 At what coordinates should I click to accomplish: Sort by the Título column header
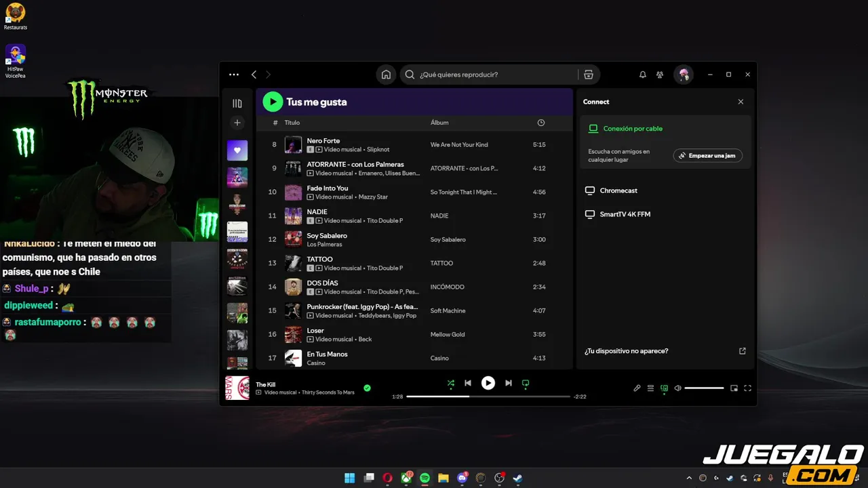[292, 123]
